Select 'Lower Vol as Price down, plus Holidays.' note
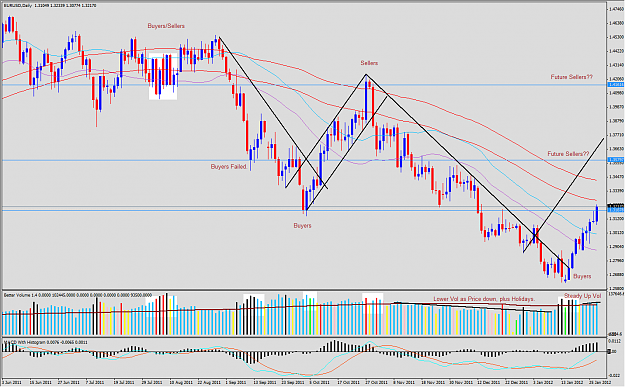The image size is (625, 387). (484, 299)
